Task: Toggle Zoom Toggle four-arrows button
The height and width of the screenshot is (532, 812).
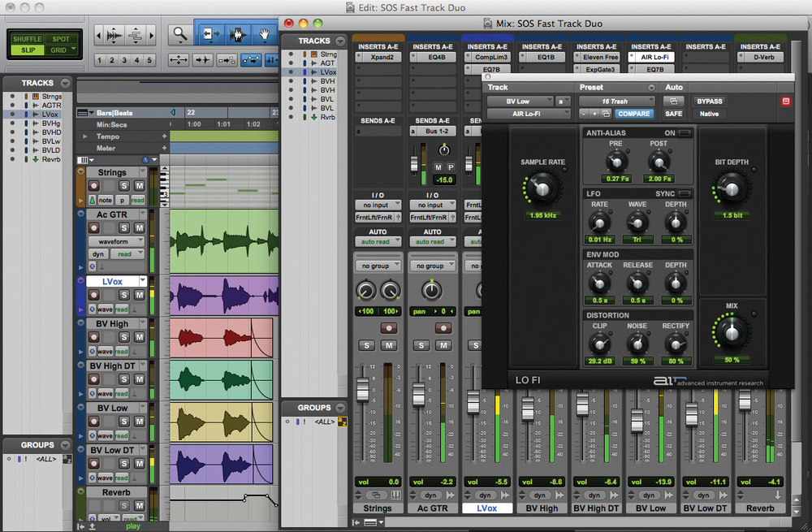Action: tap(178, 60)
